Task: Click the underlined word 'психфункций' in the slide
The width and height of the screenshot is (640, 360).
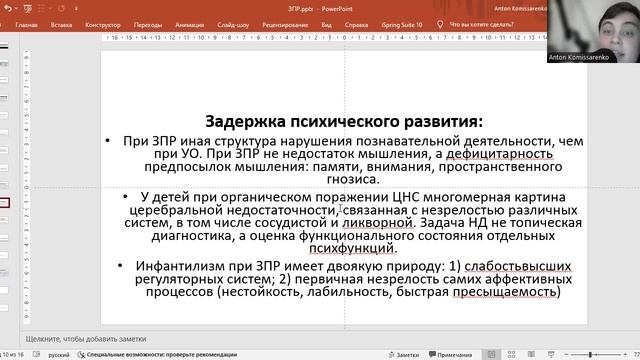Action: point(351,248)
